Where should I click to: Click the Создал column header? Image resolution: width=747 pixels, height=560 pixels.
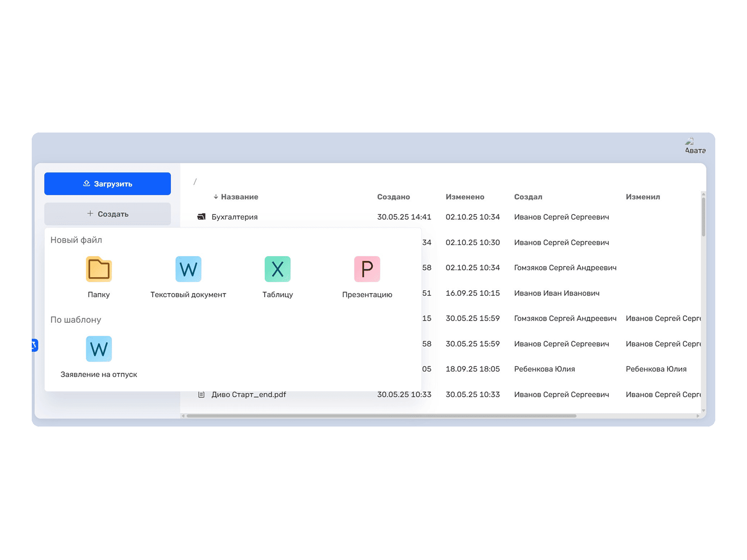(x=528, y=197)
